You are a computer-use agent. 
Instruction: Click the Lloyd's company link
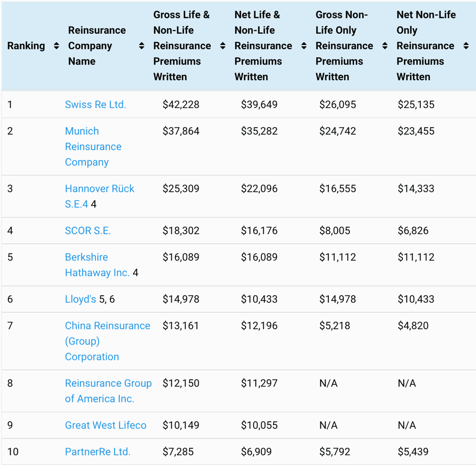click(79, 299)
